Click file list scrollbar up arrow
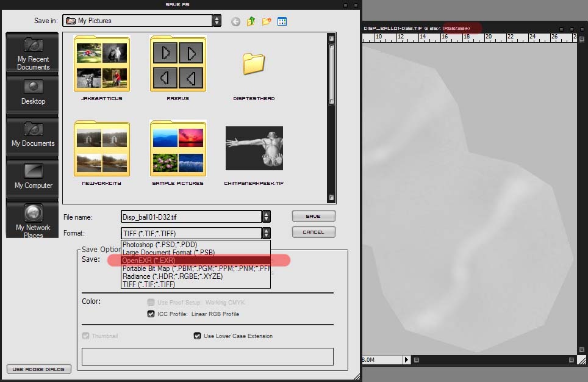 pos(331,38)
